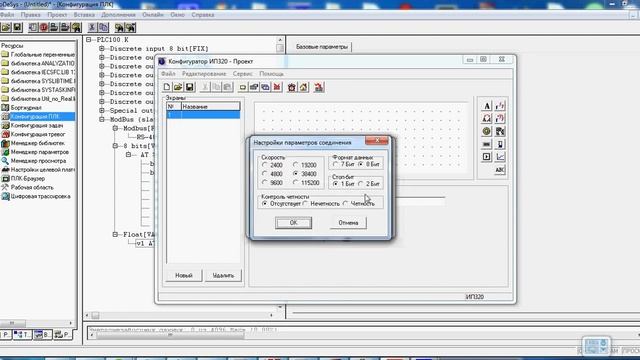The image size is (640, 360).
Task: Collapse the 8 bits node in PLC tree
Action: pyautogui.click(x=115, y=146)
